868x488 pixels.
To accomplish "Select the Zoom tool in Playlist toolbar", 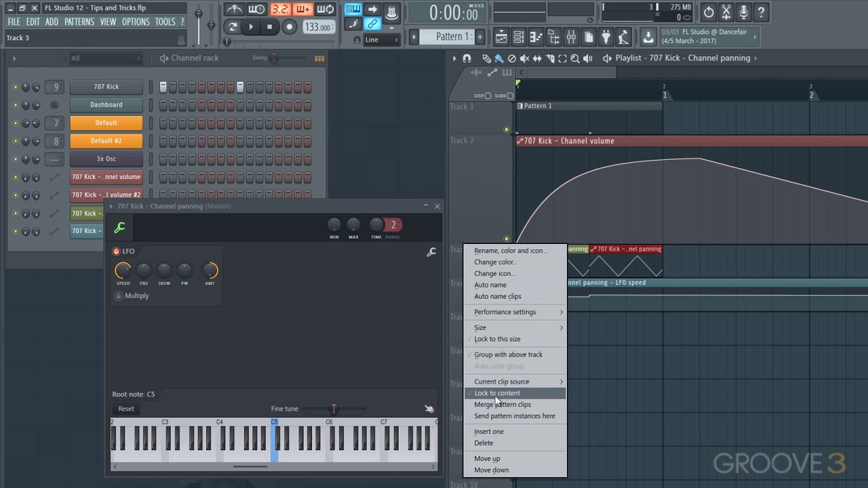I will (575, 58).
